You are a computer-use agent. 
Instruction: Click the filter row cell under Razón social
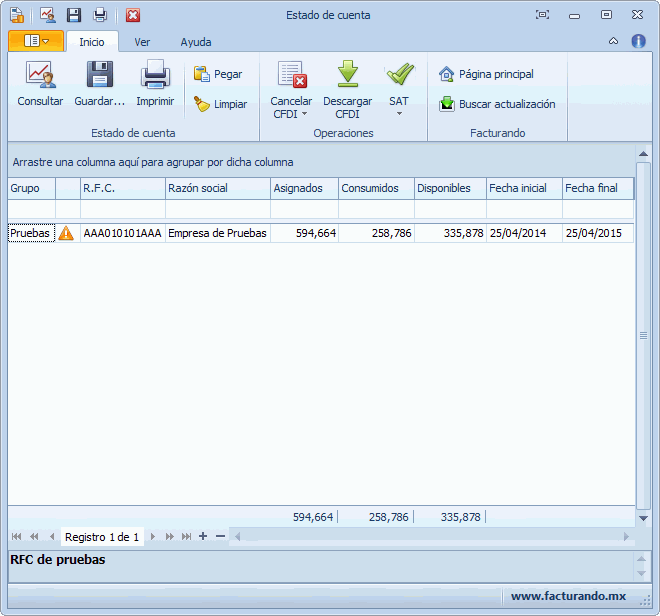point(218,209)
